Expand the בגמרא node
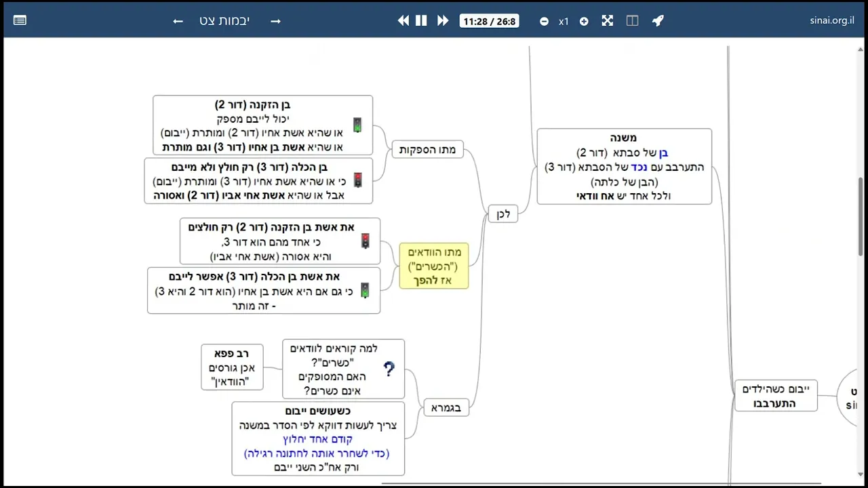The image size is (868, 488). point(446,407)
